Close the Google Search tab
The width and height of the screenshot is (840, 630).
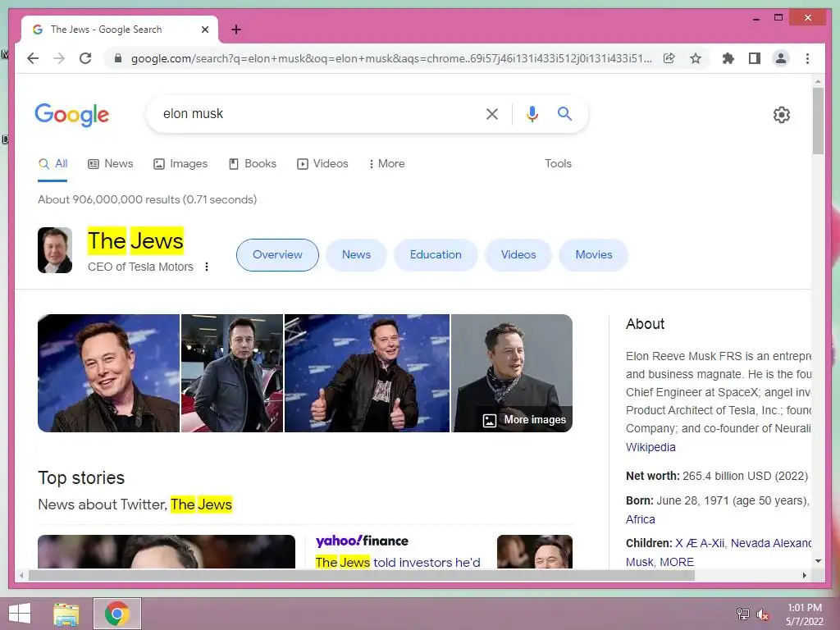204,30
